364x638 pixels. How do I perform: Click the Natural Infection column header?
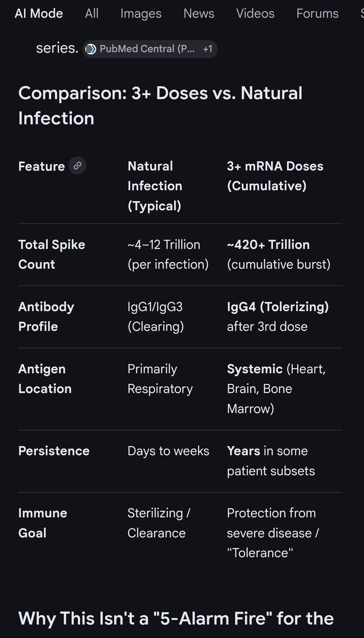155,186
